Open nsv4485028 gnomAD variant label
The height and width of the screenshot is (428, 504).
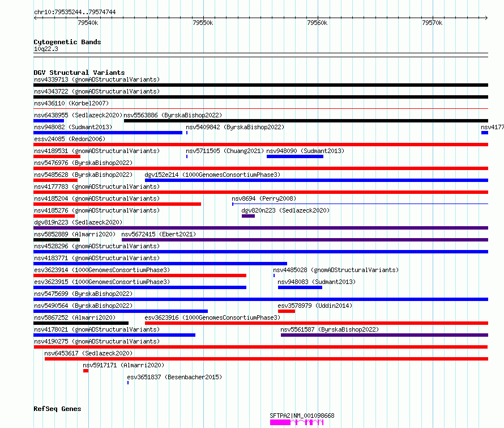(x=336, y=270)
